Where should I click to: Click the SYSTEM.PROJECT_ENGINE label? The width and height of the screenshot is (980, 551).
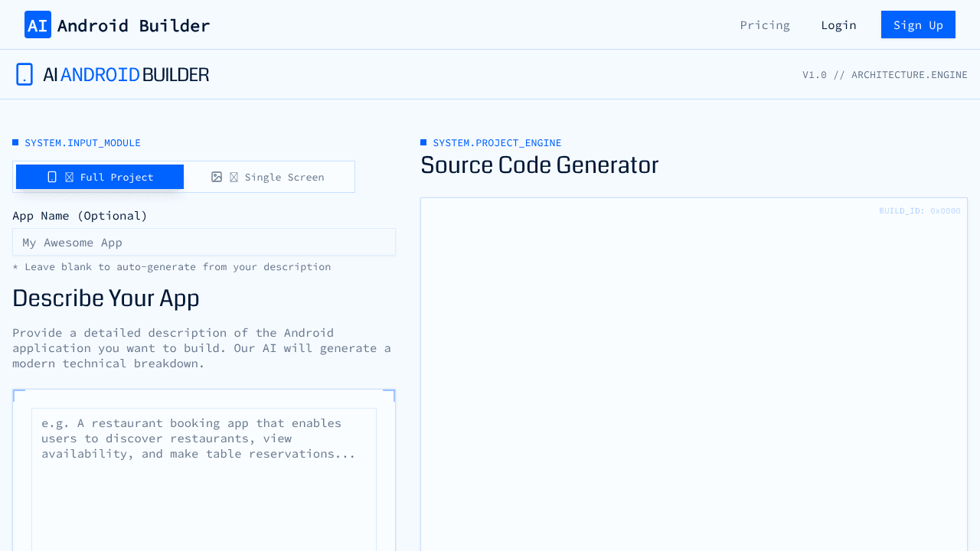click(497, 143)
